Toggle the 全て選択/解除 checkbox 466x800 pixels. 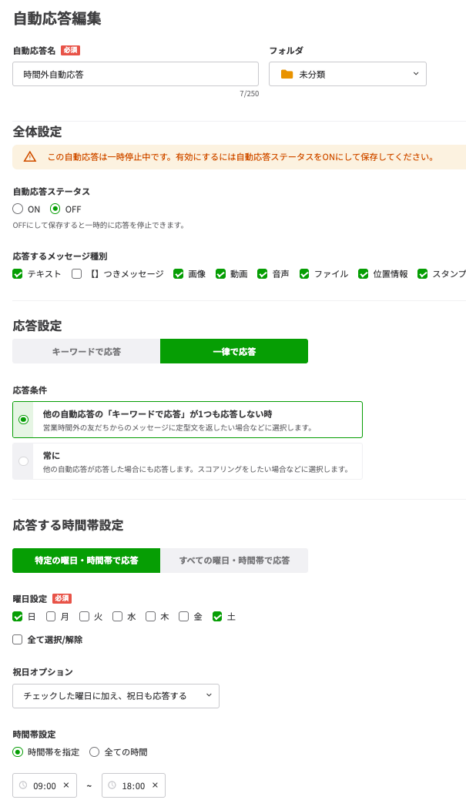[x=17, y=639]
